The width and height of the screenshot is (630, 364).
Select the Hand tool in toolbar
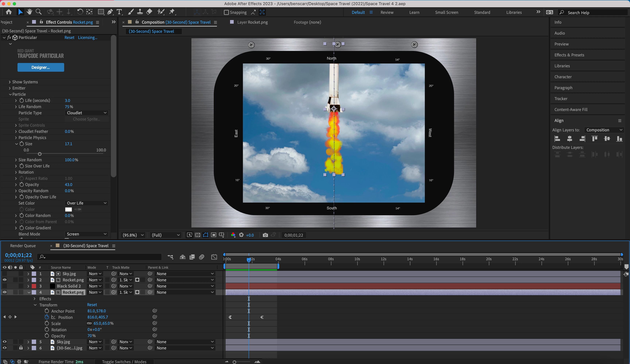30,12
